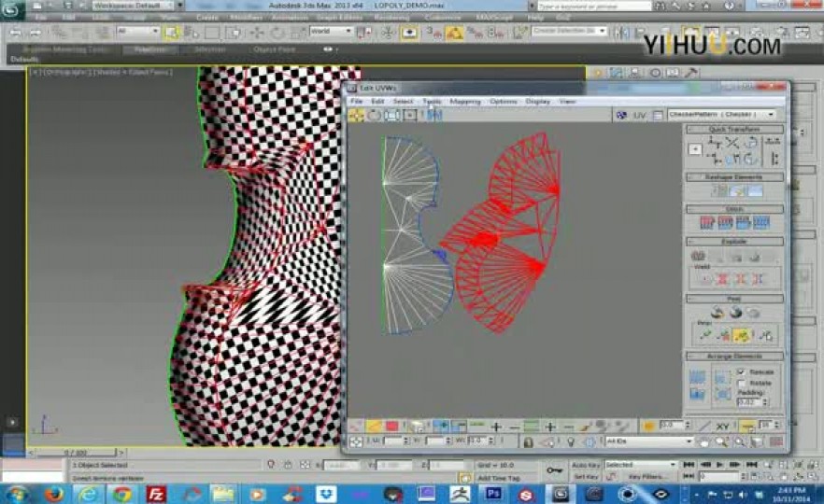
Task: Click the first Reshape Elements icon
Action: 719,191
